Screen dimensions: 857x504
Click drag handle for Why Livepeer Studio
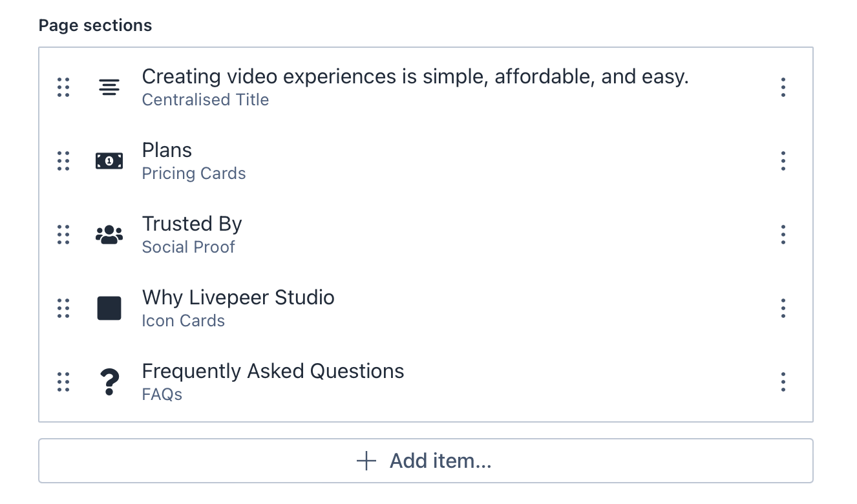[x=63, y=308]
